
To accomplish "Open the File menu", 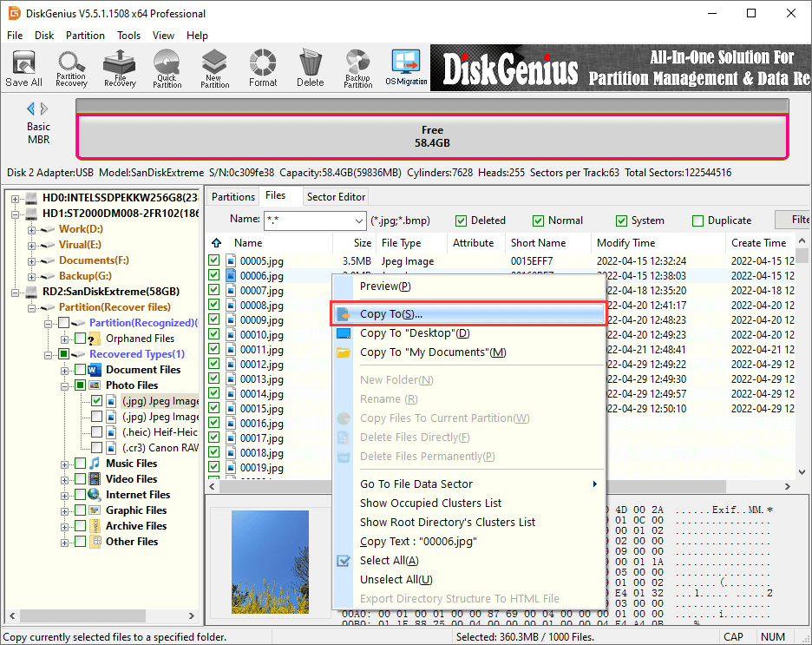I will 15,36.
